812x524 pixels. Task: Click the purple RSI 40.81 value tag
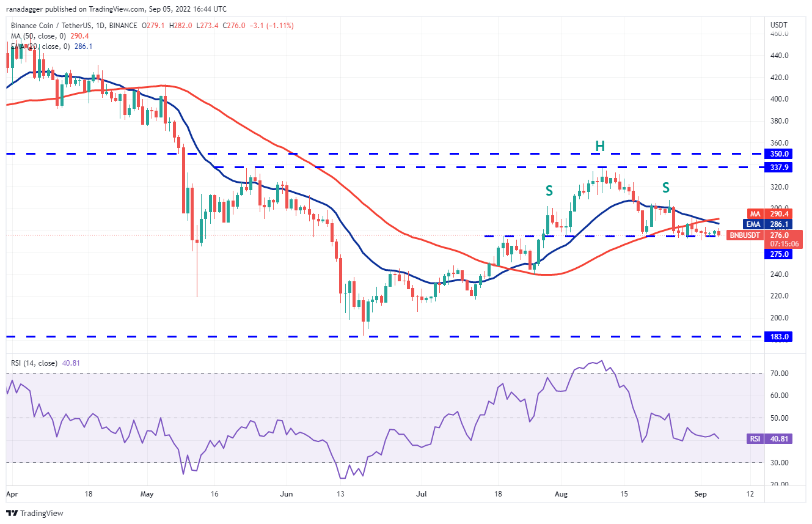[x=770, y=438]
